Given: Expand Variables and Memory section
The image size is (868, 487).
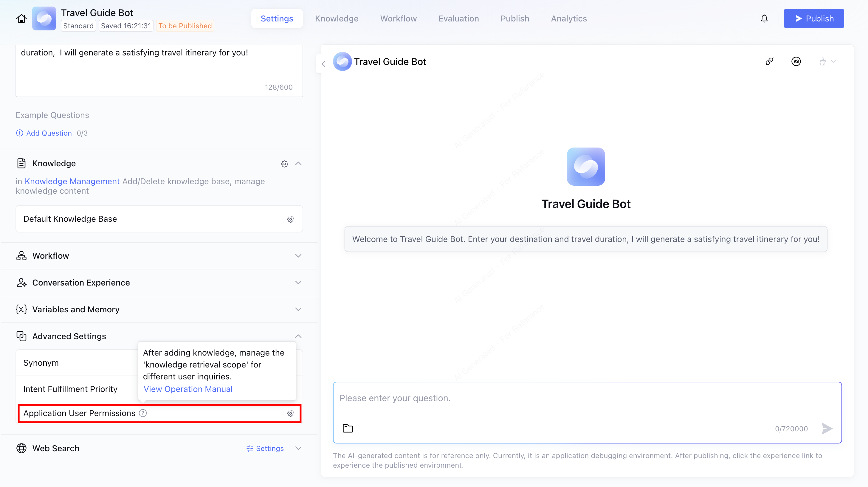Looking at the screenshot, I should [298, 309].
